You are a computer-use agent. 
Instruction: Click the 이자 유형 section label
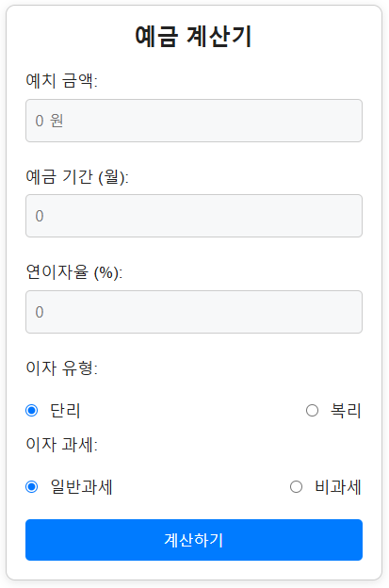coord(61,367)
